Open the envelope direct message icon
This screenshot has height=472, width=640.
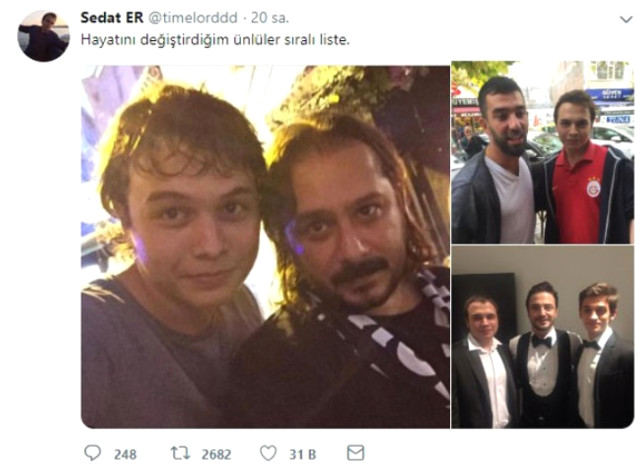pos(355,453)
